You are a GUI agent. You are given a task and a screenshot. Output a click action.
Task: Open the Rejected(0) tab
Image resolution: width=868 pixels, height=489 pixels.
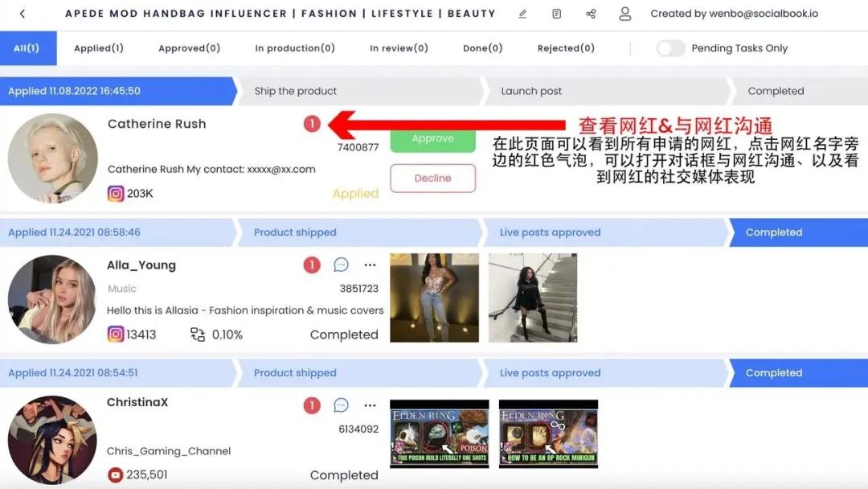(x=566, y=48)
